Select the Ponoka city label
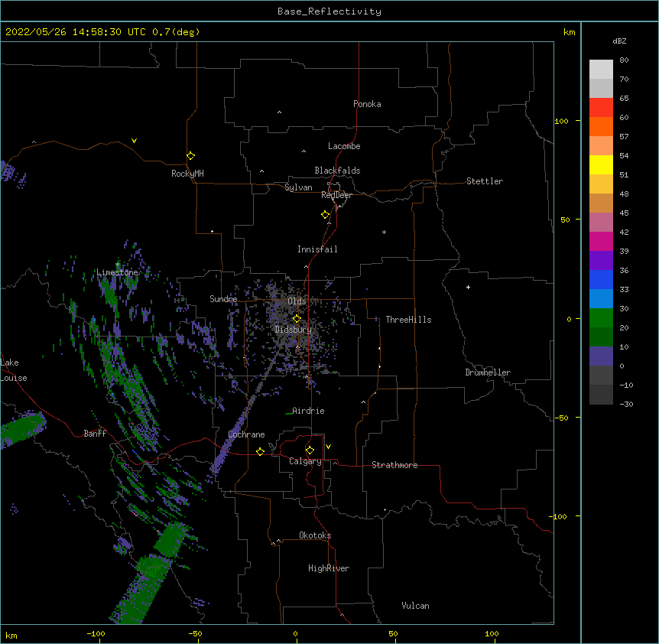 click(x=367, y=104)
